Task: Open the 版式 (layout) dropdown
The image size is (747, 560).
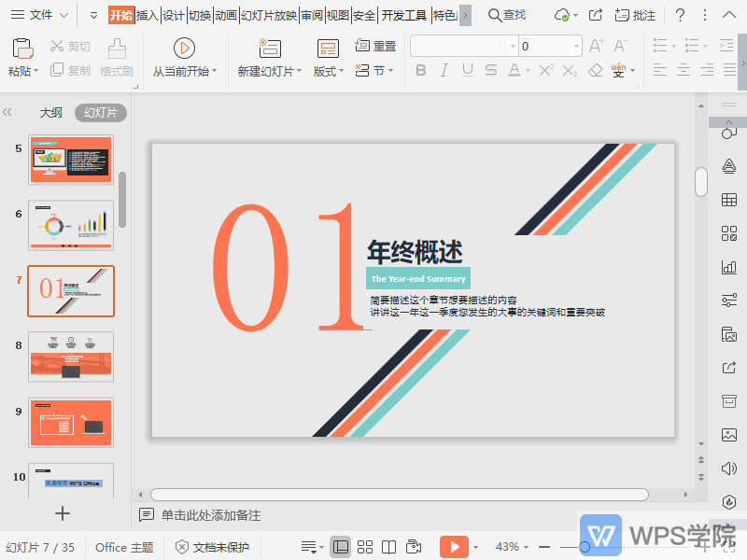Action: coord(326,70)
